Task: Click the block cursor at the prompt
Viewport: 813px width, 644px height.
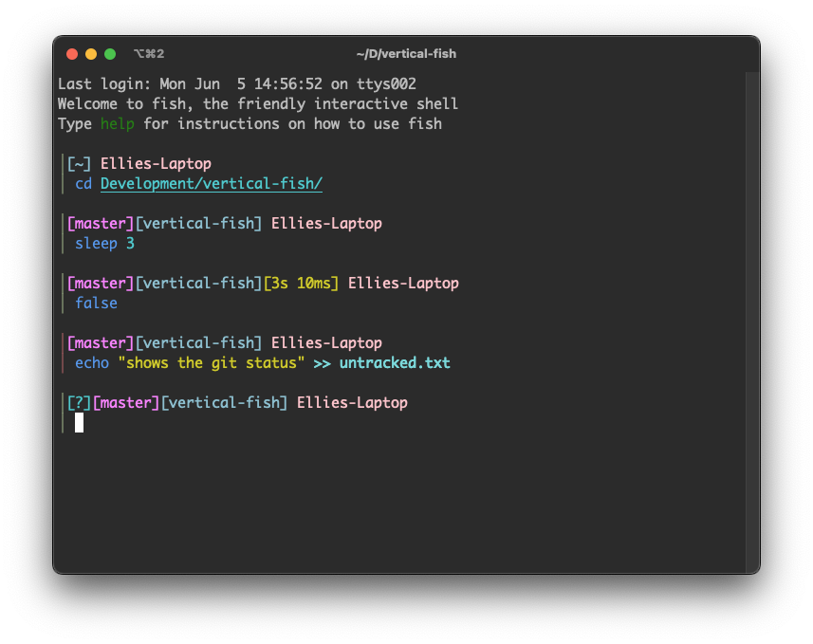Action: pos(79,423)
